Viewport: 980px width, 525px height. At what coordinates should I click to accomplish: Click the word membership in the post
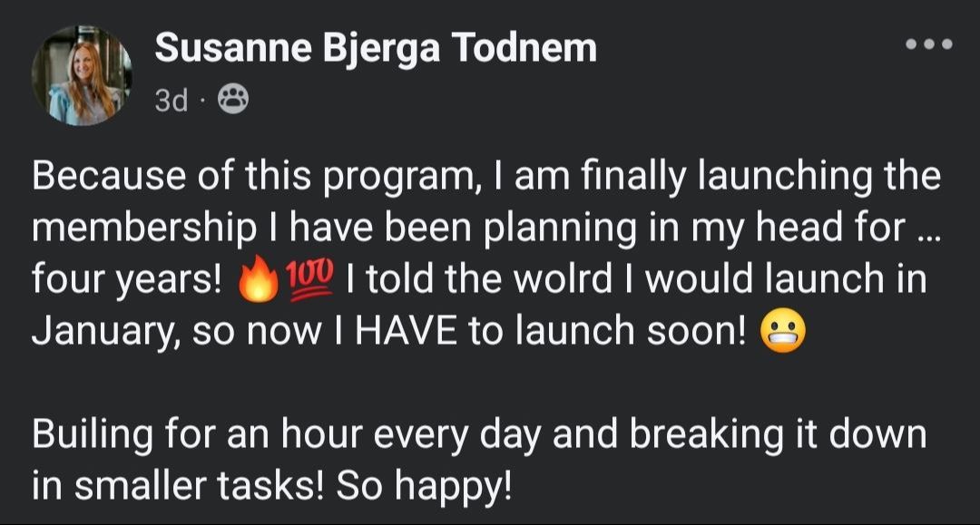(x=144, y=228)
